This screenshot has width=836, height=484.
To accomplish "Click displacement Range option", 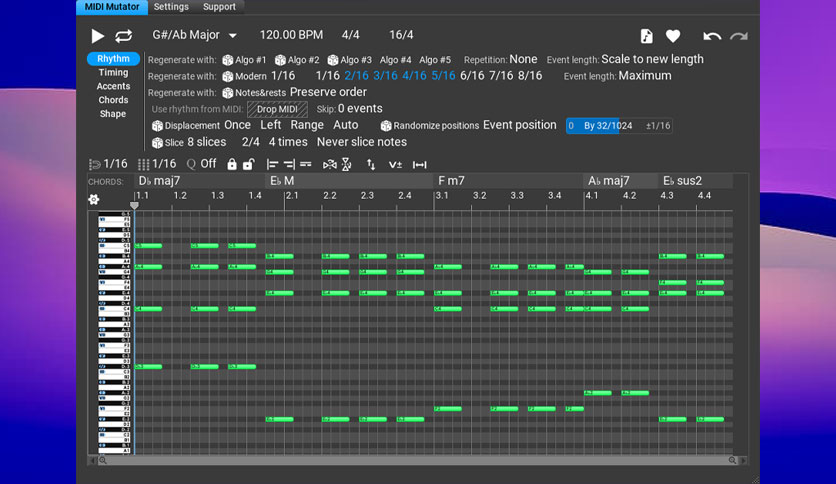I will pos(307,125).
